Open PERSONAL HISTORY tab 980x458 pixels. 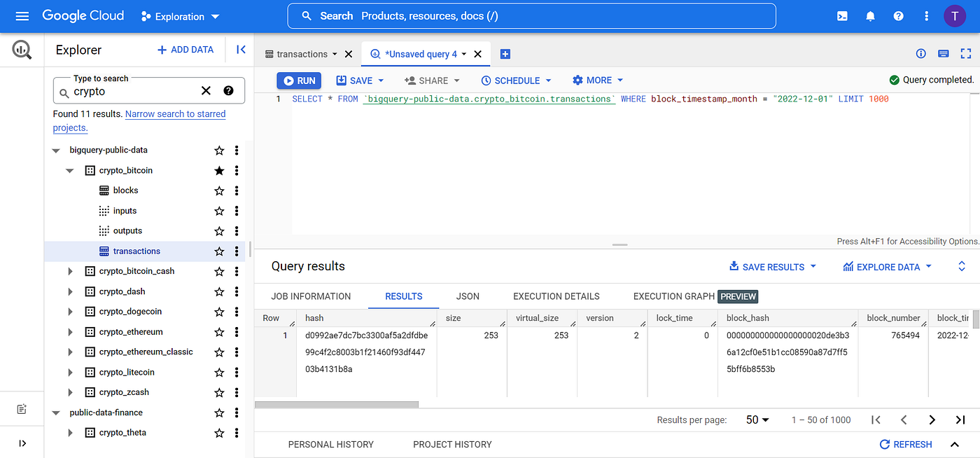[x=331, y=444]
